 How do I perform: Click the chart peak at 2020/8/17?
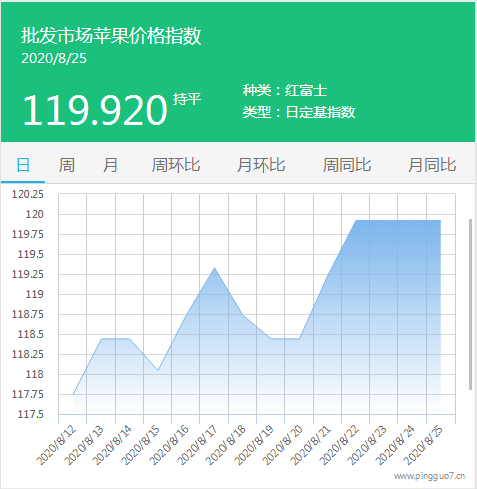point(214,268)
